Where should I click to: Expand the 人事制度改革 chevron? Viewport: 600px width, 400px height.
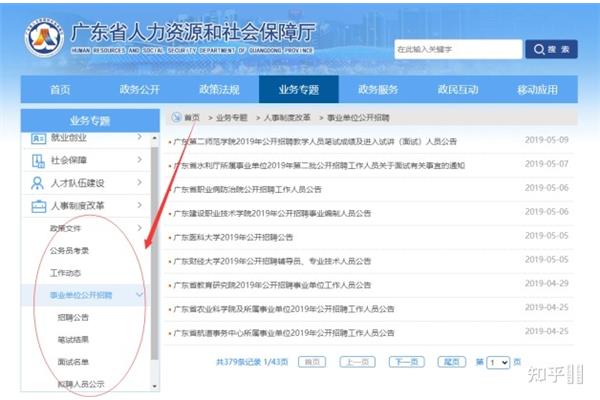point(139,205)
